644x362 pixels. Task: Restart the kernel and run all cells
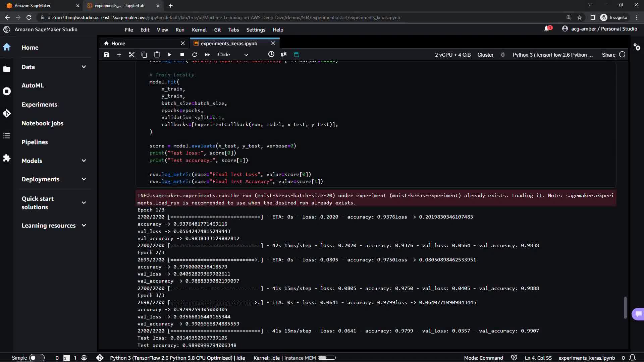207,55
